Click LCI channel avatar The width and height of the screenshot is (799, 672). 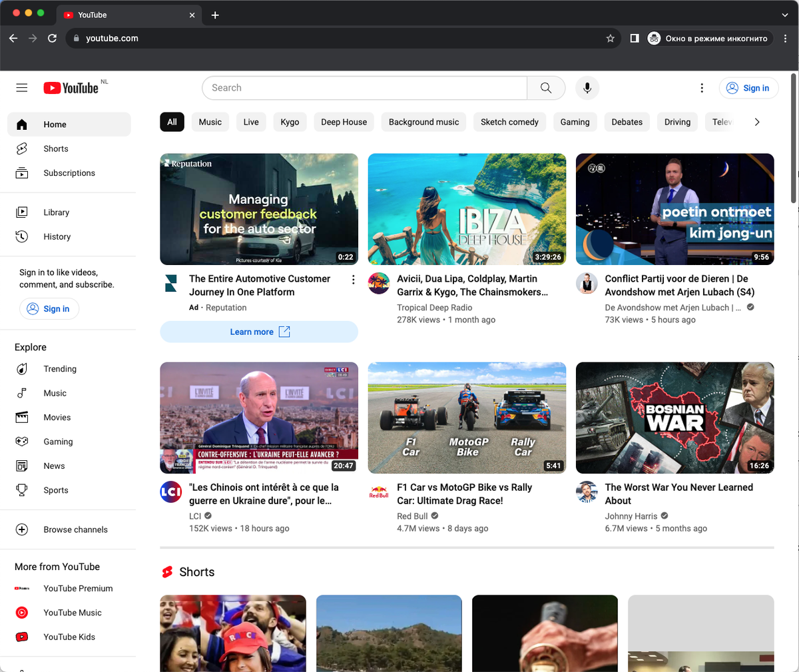171,492
